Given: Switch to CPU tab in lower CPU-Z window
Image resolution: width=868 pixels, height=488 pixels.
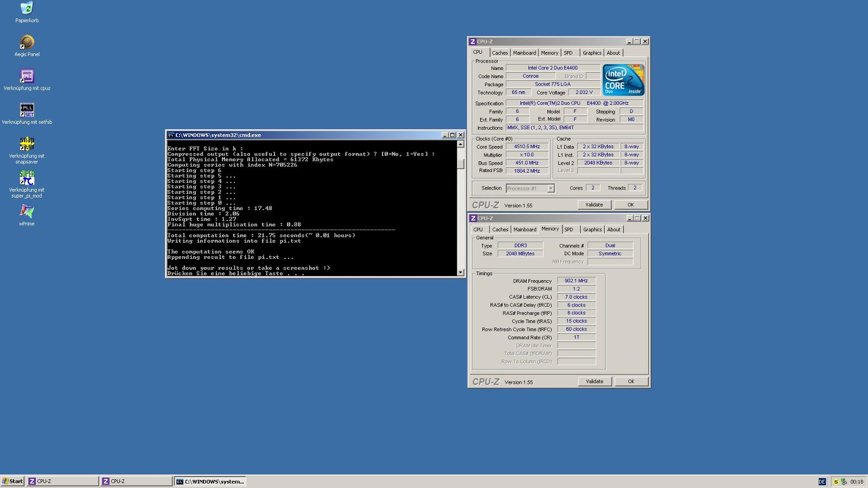Looking at the screenshot, I should pyautogui.click(x=478, y=230).
